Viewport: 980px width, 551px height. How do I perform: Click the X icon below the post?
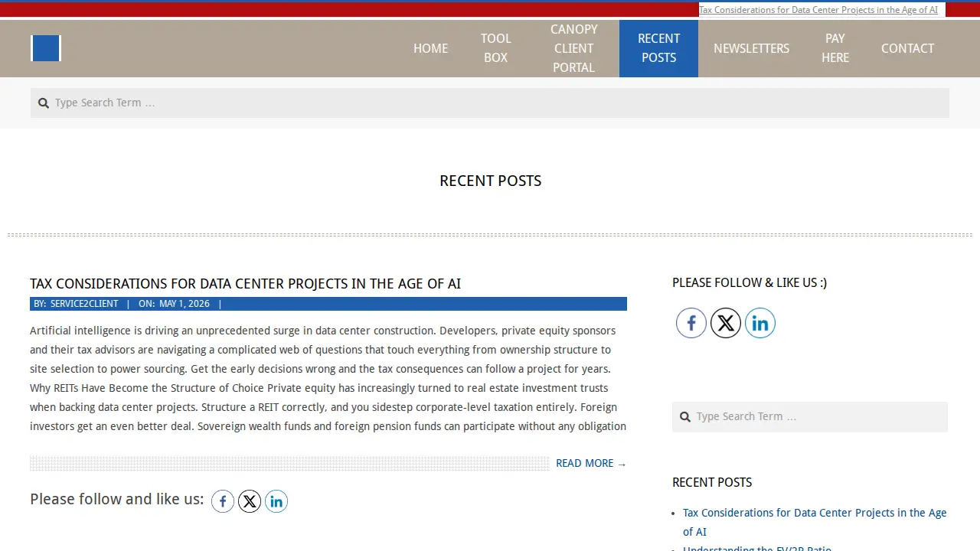pyautogui.click(x=250, y=501)
